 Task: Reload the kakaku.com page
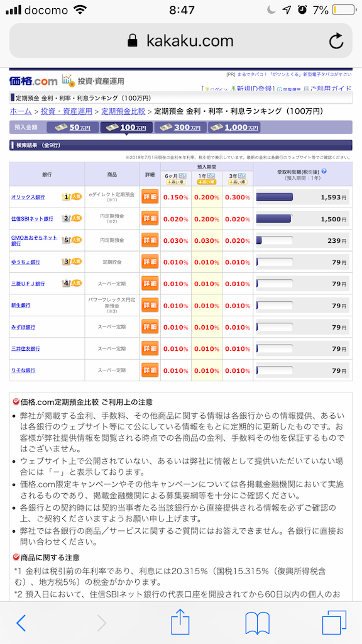coord(336,41)
